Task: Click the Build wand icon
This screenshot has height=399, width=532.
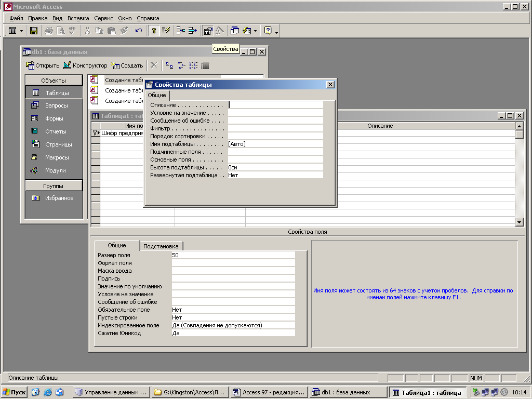Action: (x=220, y=31)
